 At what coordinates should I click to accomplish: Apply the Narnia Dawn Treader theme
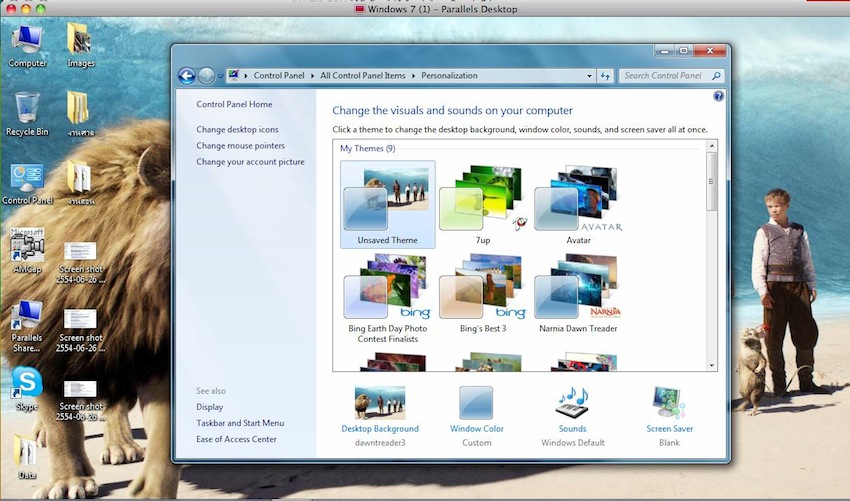click(x=578, y=294)
